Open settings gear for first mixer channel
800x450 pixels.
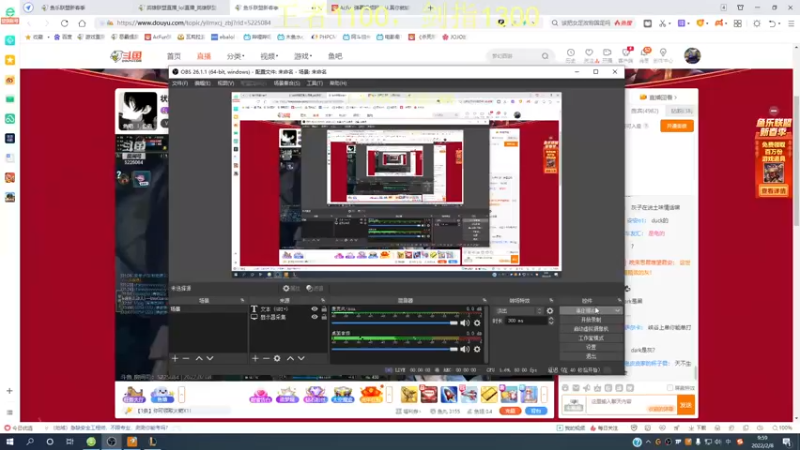click(x=477, y=323)
